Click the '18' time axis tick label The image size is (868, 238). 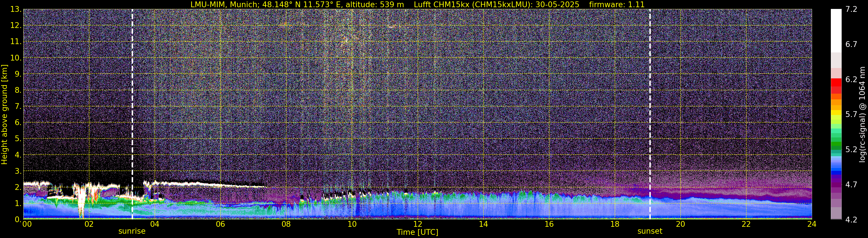[x=614, y=224]
